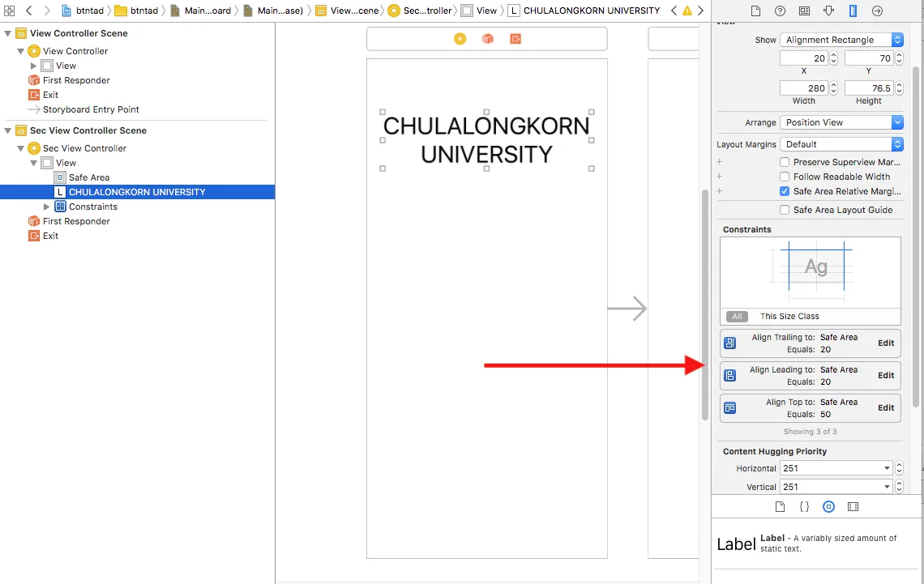This screenshot has height=584, width=924.
Task: Go back in editor history
Action: click(29, 11)
